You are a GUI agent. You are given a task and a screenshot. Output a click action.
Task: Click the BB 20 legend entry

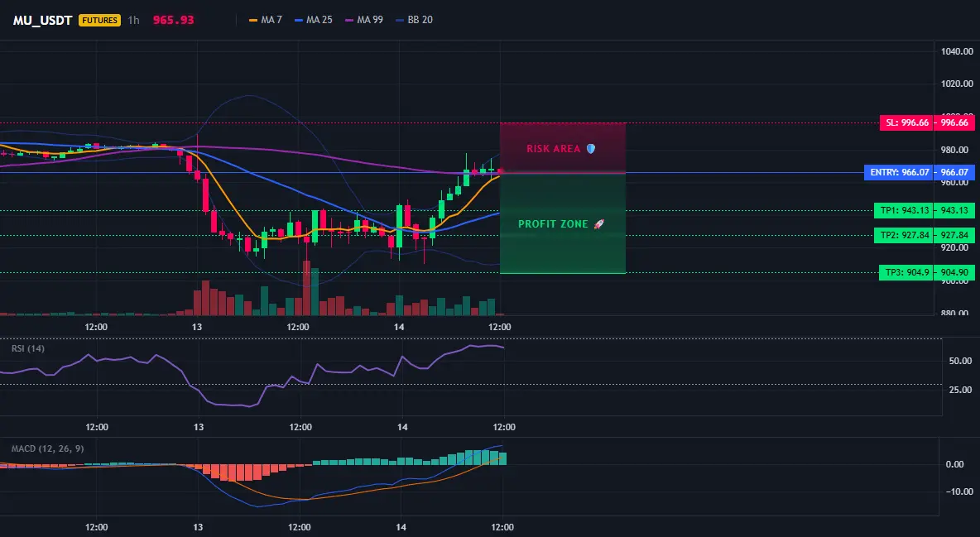(415, 20)
